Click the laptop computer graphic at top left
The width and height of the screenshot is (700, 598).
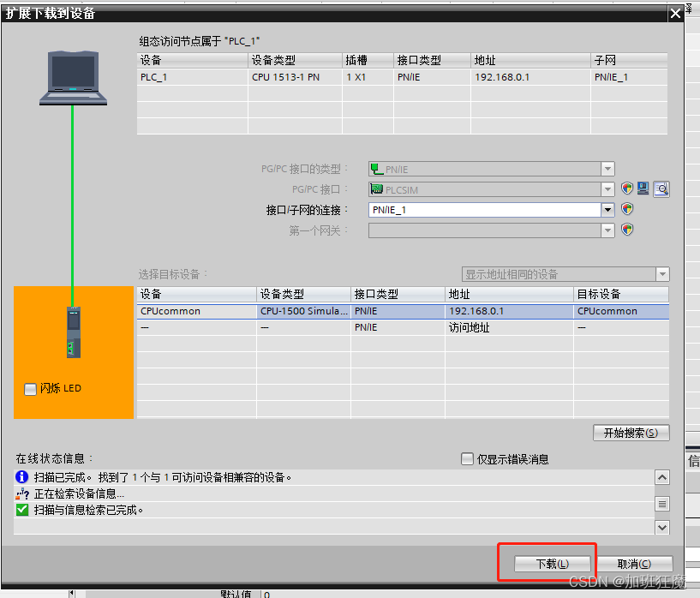[72, 77]
